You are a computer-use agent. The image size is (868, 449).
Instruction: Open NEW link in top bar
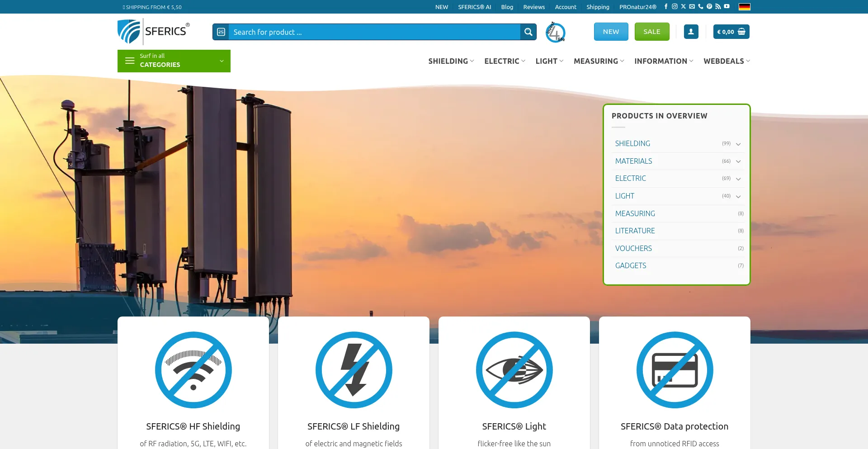click(x=442, y=7)
